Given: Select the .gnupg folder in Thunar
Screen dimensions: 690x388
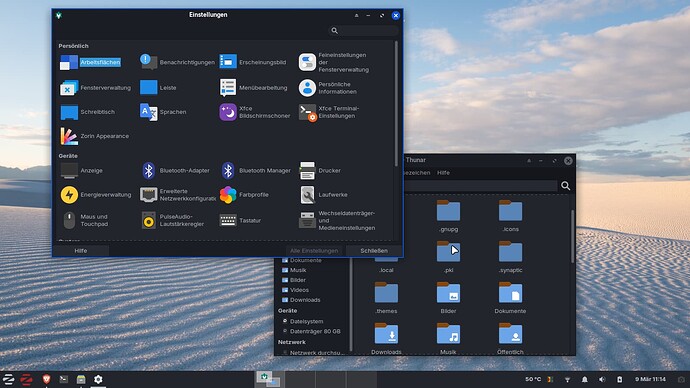Looking at the screenshot, I should (448, 216).
